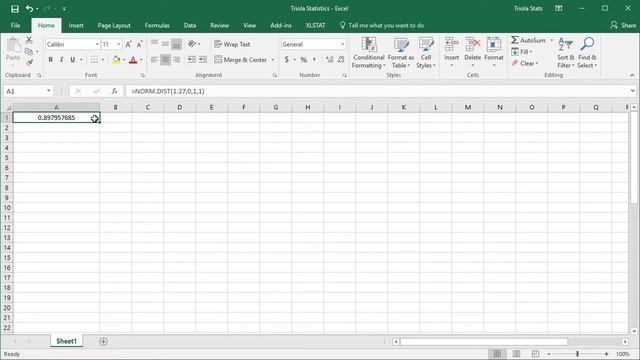
Task: Open Find & Select menu
Action: click(x=587, y=53)
